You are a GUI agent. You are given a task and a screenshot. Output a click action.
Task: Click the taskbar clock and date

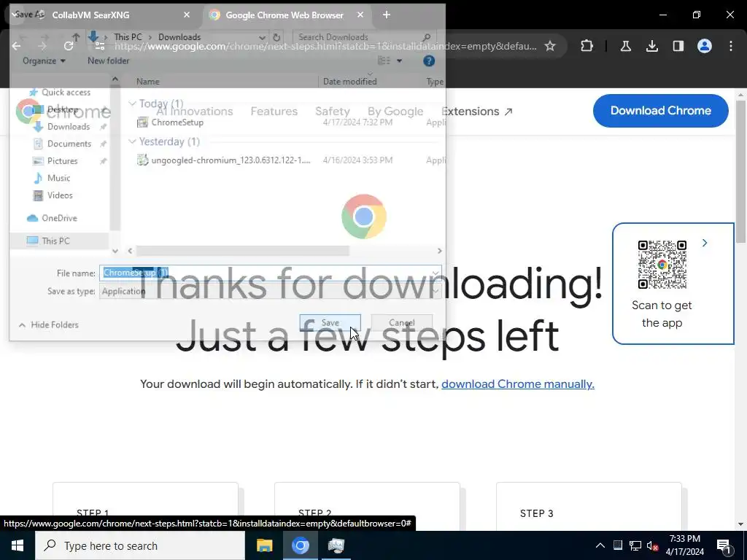[x=684, y=545]
